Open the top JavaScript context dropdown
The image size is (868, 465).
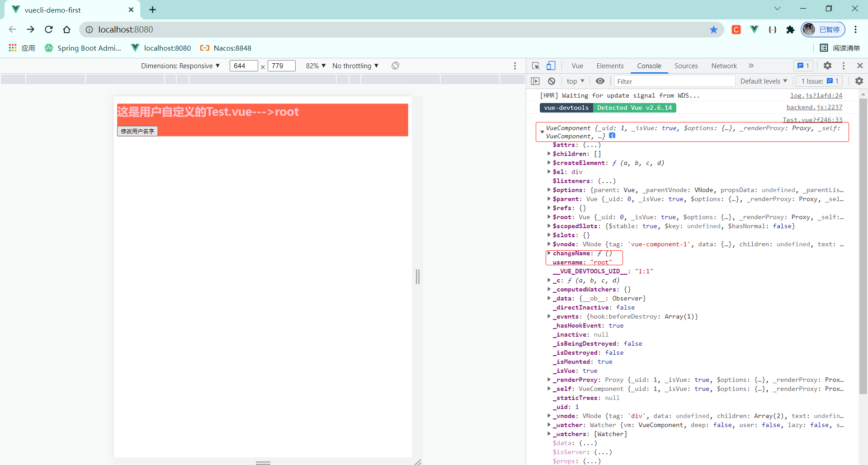pos(576,81)
